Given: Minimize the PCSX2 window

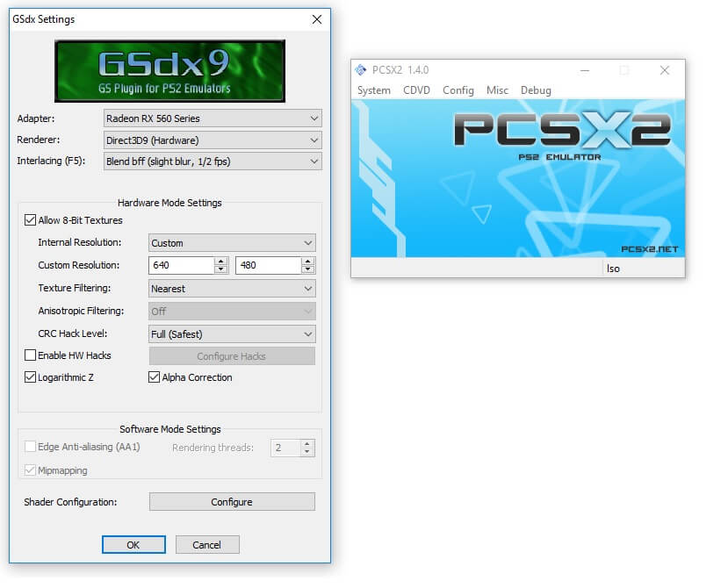Looking at the screenshot, I should pyautogui.click(x=585, y=70).
